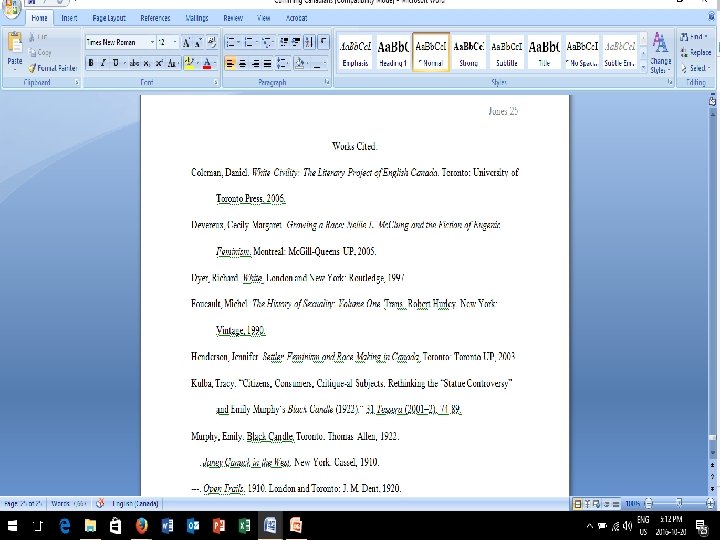This screenshot has height=540, width=720.
Task: Open the Page Layout tab
Action: click(x=109, y=18)
